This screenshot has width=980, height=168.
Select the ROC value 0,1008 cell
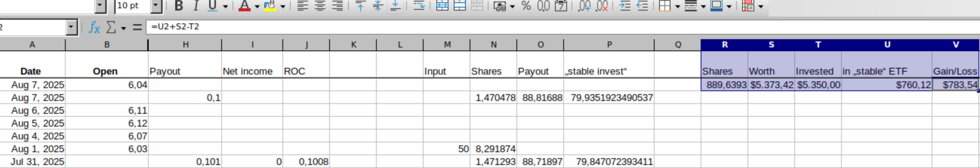click(306, 162)
